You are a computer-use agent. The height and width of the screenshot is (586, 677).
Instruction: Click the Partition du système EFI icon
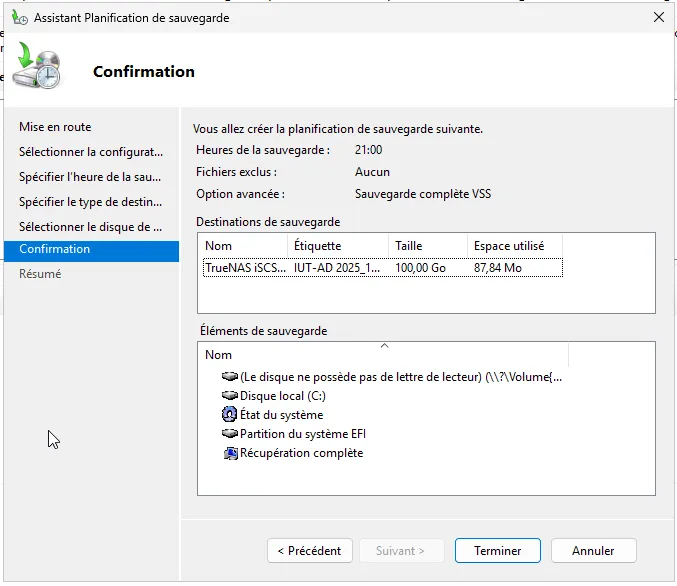(x=231, y=434)
